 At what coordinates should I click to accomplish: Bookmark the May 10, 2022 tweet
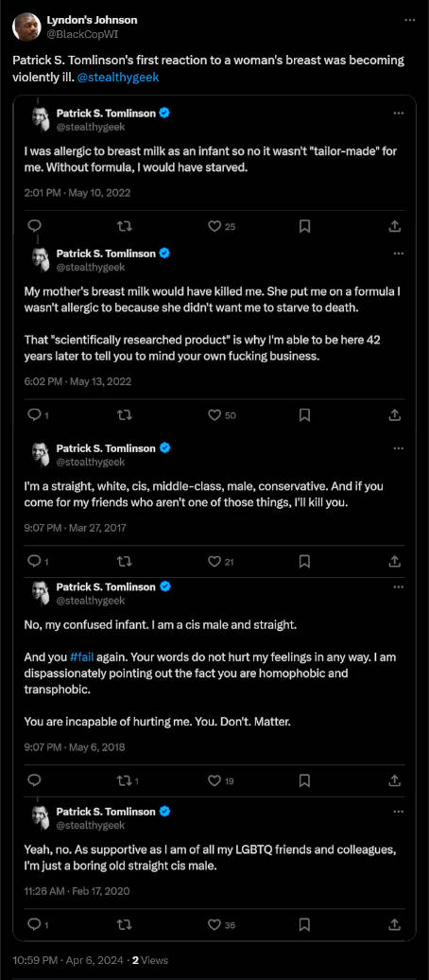click(304, 227)
